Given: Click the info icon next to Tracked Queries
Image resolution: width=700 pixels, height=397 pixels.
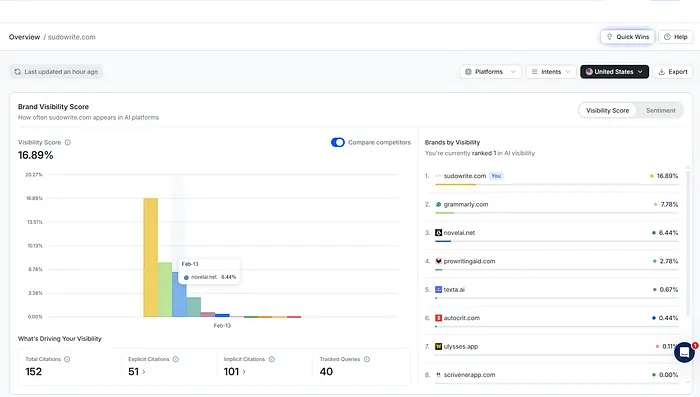Looking at the screenshot, I should click(367, 359).
